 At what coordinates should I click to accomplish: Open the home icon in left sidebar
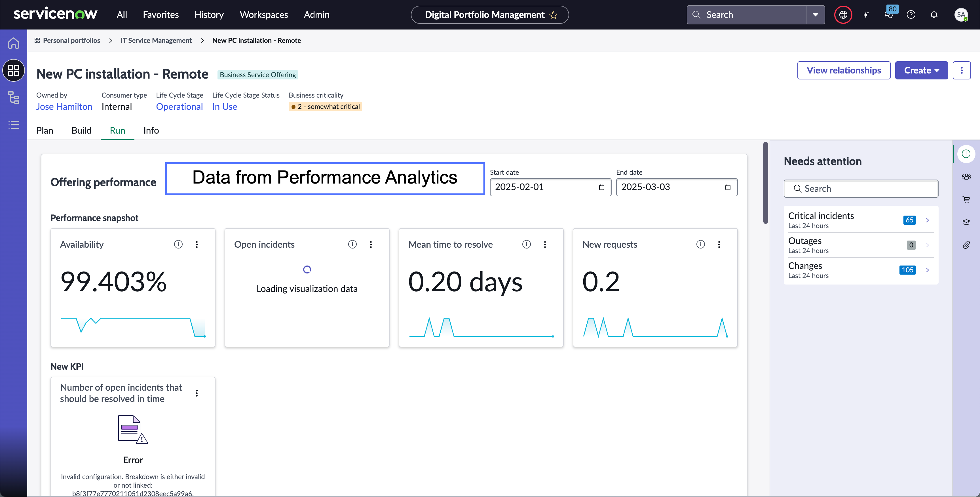coord(14,43)
